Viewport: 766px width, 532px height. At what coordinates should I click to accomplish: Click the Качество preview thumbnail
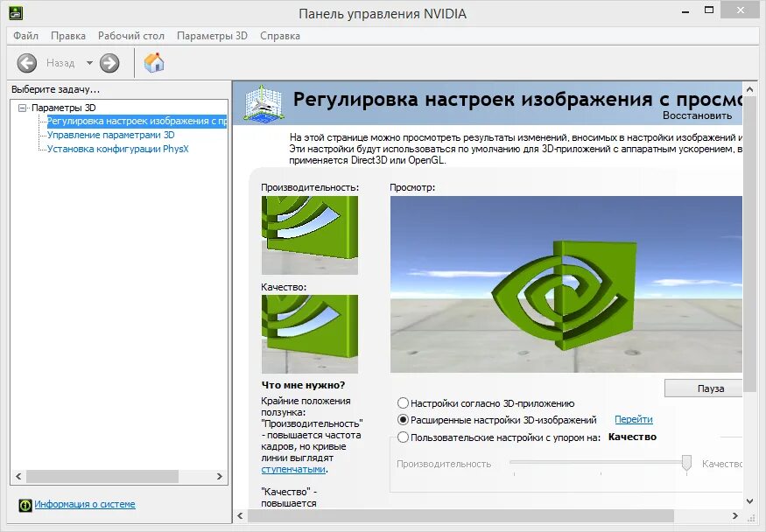(310, 334)
